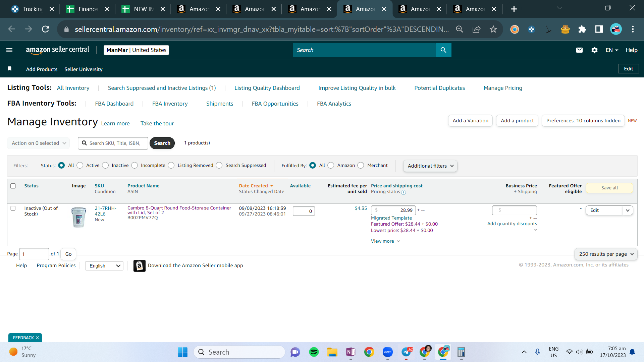644x362 pixels.
Task: Open the browser extensions puzzle icon
Action: (x=582, y=29)
